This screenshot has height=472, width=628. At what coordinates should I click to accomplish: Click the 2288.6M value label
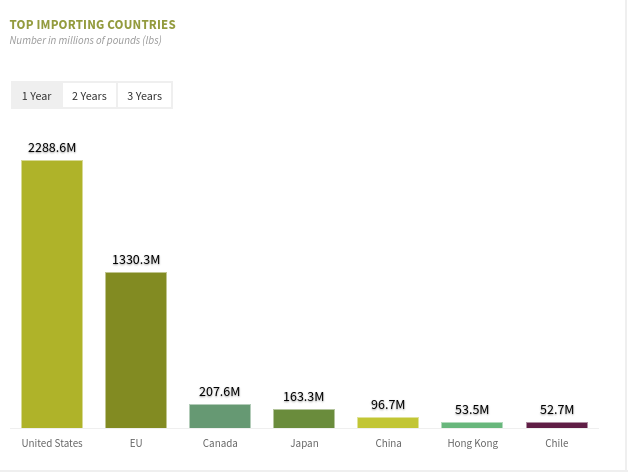(x=52, y=147)
